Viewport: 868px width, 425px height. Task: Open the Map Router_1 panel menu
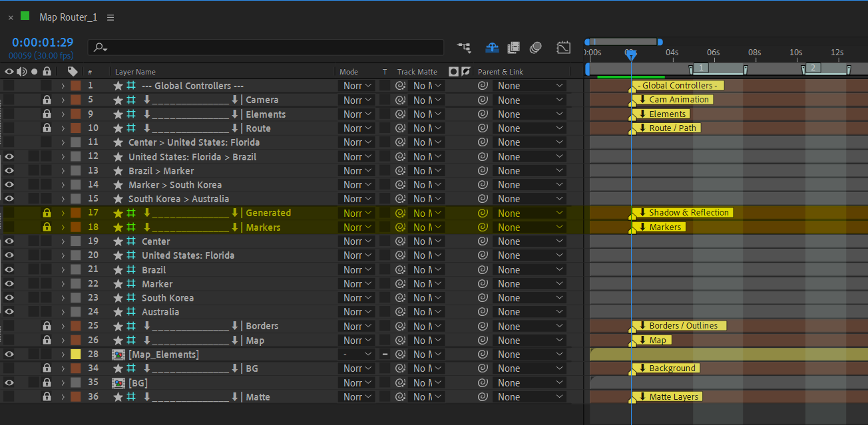110,17
